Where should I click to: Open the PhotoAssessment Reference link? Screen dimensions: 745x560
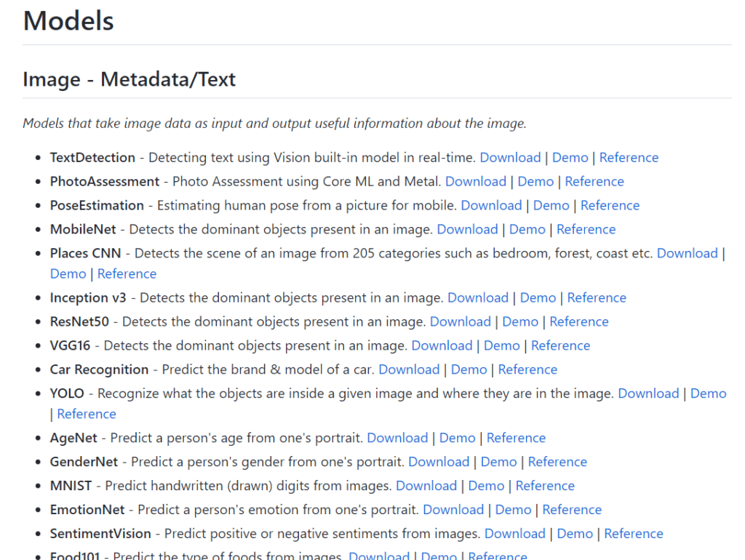594,181
